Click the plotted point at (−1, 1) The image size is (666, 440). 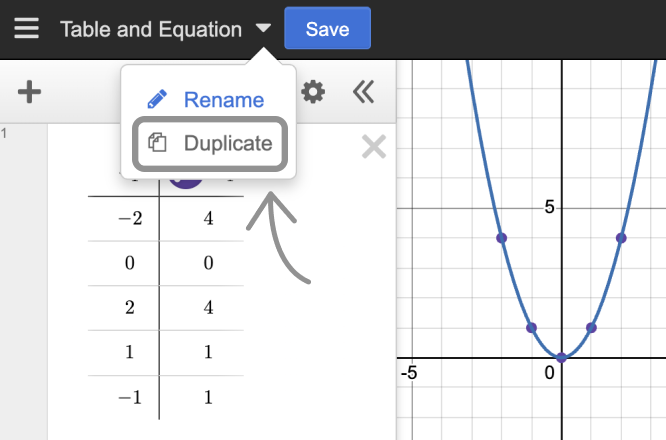click(x=532, y=328)
